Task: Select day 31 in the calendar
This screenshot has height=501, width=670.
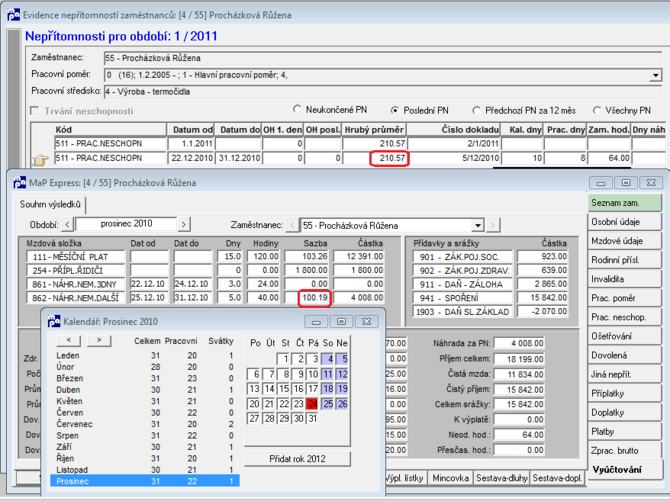Action: [x=313, y=418]
